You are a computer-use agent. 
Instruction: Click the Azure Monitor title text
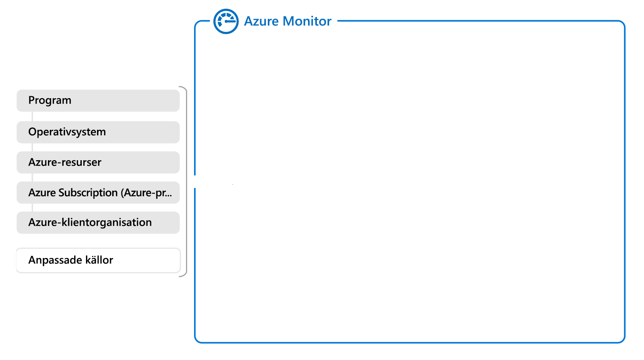coord(288,21)
